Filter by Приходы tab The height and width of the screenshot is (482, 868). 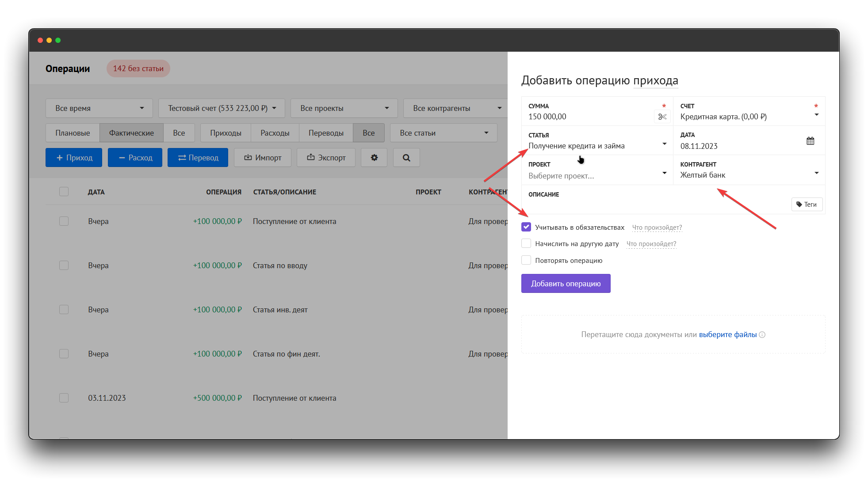pos(226,133)
